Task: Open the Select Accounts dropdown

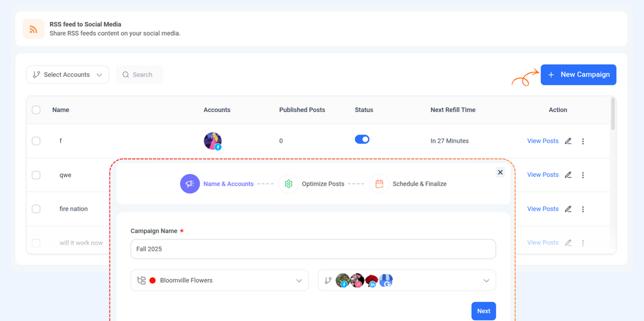Action: point(67,75)
